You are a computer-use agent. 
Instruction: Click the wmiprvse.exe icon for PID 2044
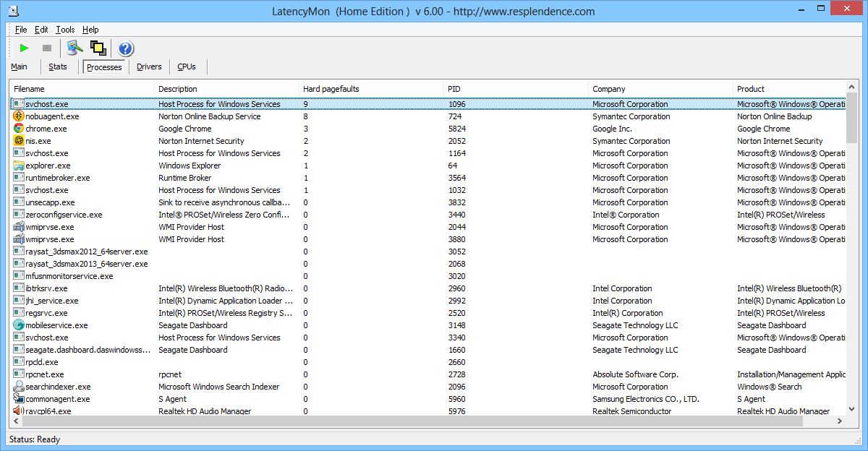pyautogui.click(x=19, y=227)
